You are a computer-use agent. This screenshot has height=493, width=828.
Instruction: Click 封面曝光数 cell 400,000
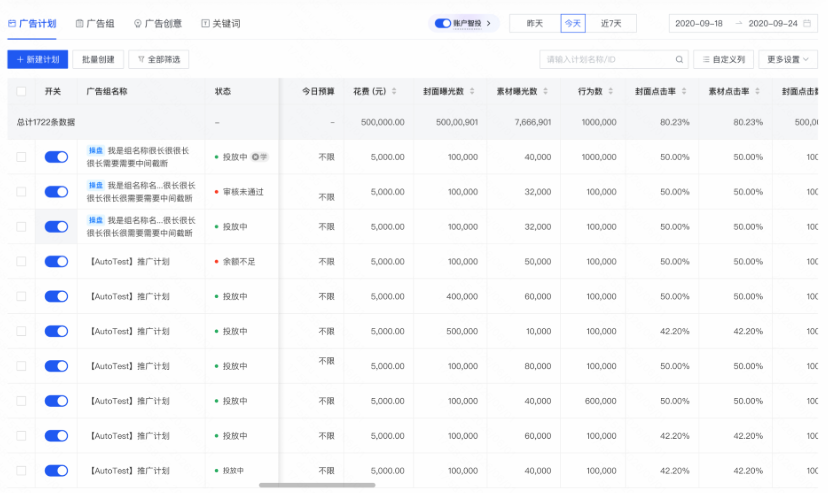(462, 296)
